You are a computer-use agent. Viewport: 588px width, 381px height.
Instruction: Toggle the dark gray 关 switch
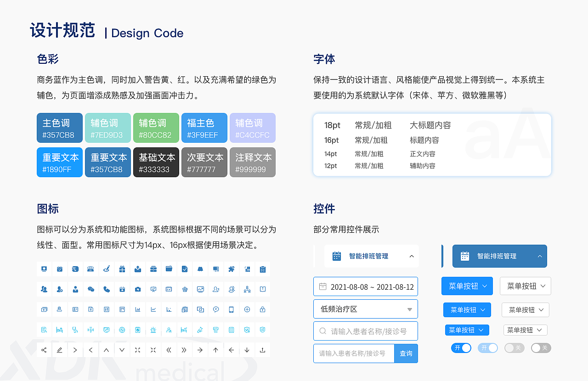pos(541,348)
